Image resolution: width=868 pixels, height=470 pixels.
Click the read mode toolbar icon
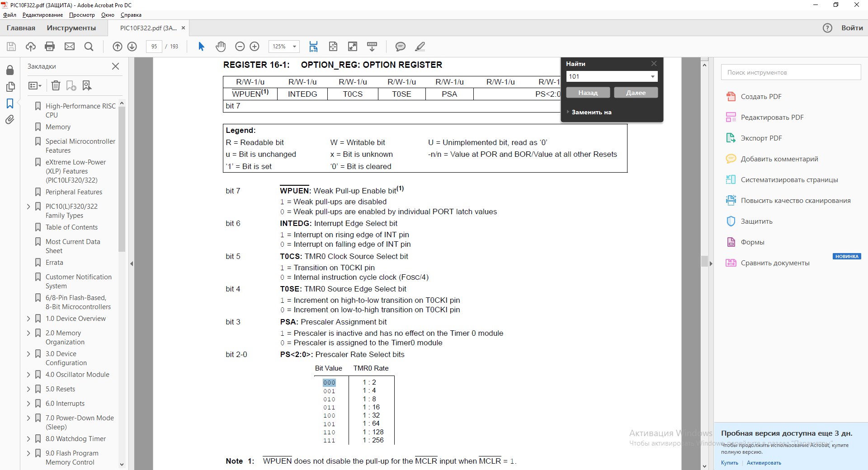(x=372, y=47)
